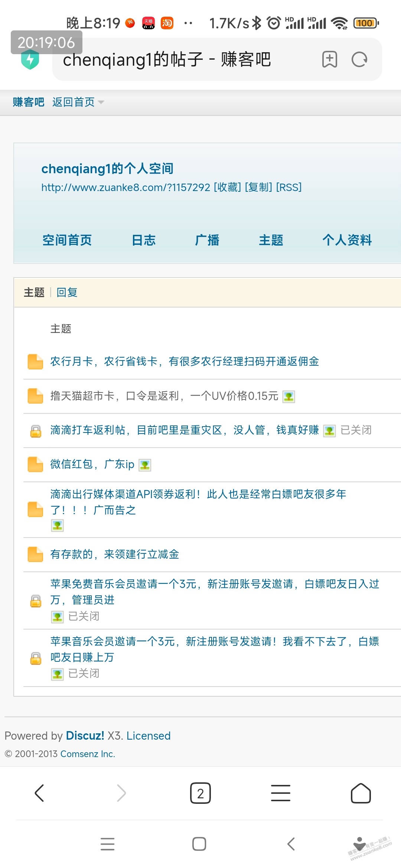Click folder icon beside 微信红包 thread
401x868 pixels.
click(x=35, y=464)
